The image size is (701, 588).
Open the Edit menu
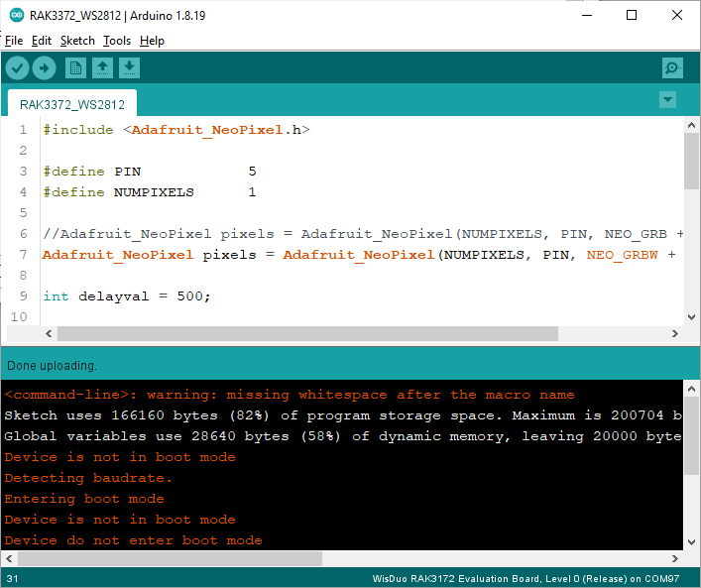(41, 41)
